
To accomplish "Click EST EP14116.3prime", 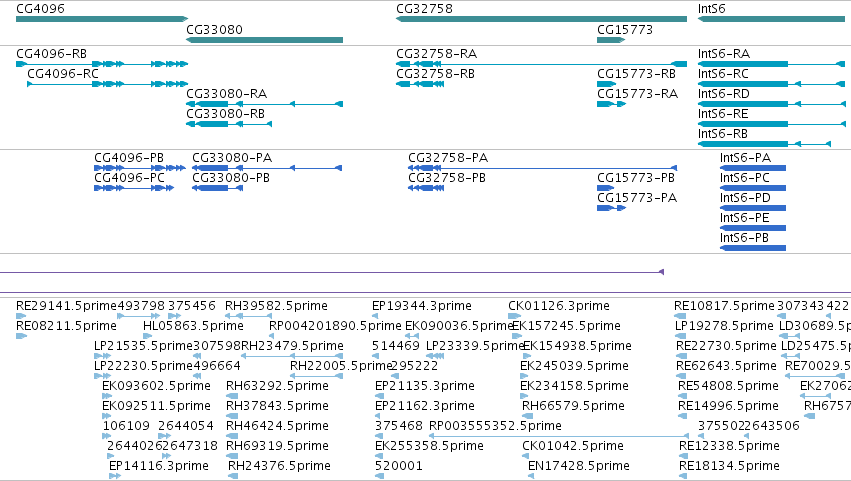I will pos(115,476).
